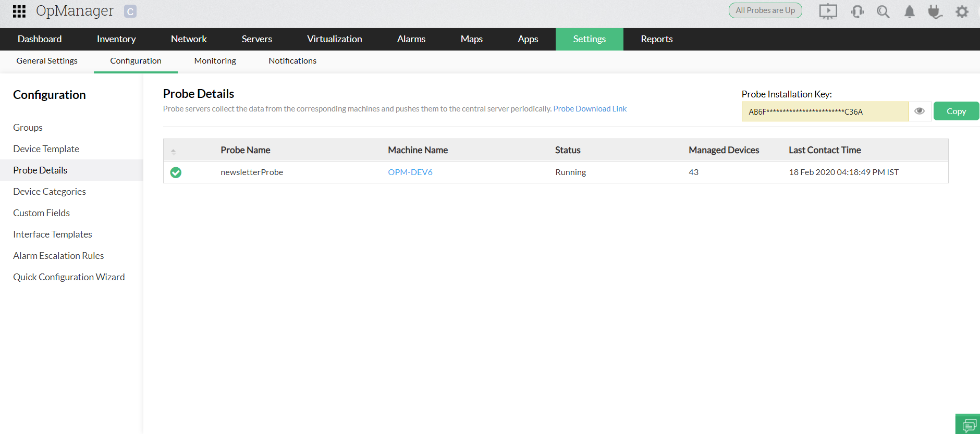Switch to the Maps tab

click(472, 39)
